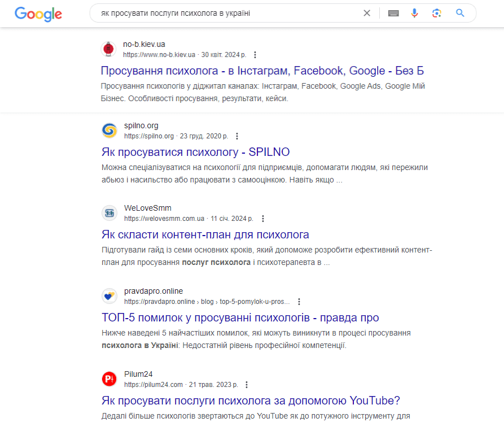Click the Google logo
The image size is (504, 422).
[38, 14]
